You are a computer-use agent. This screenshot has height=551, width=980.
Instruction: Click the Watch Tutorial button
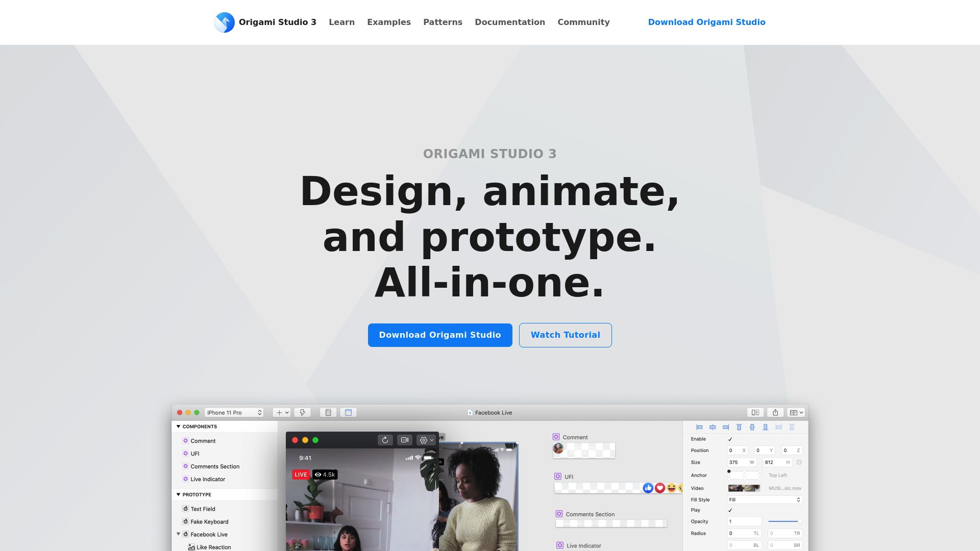pos(566,335)
